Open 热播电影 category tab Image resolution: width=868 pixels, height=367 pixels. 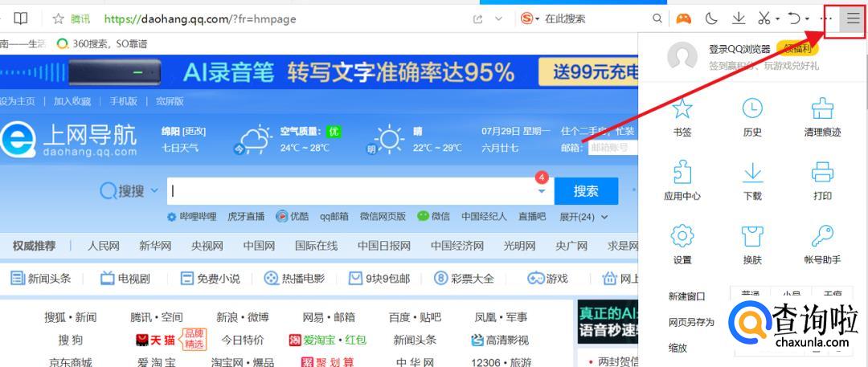pyautogui.click(x=294, y=279)
